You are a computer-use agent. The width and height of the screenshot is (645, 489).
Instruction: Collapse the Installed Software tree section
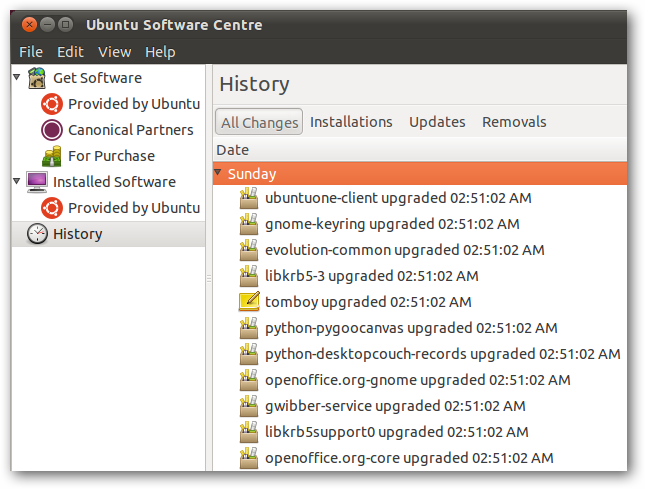click(x=17, y=181)
